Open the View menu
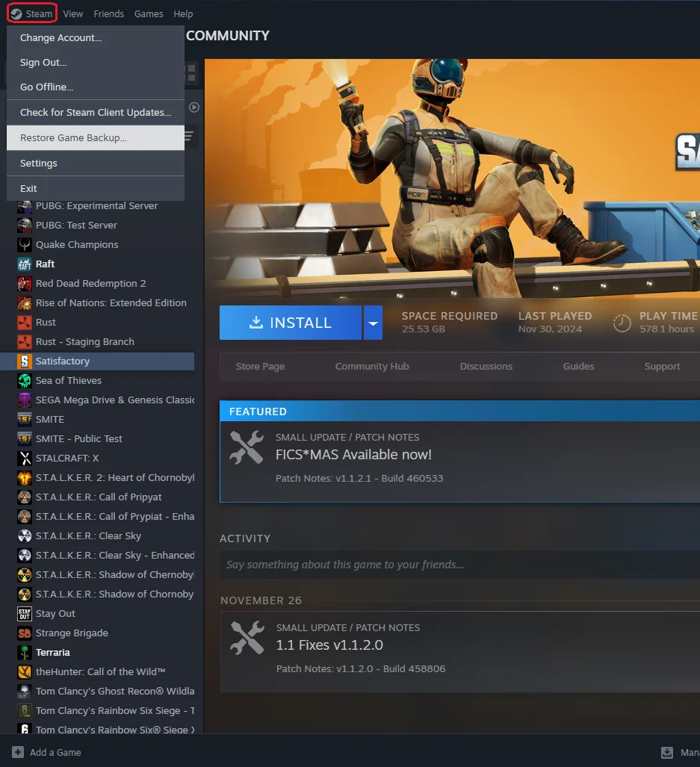 click(73, 13)
